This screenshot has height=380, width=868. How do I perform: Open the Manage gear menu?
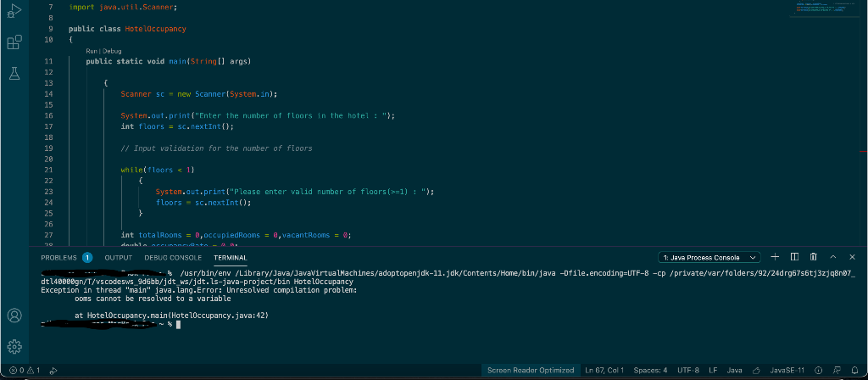(x=14, y=347)
